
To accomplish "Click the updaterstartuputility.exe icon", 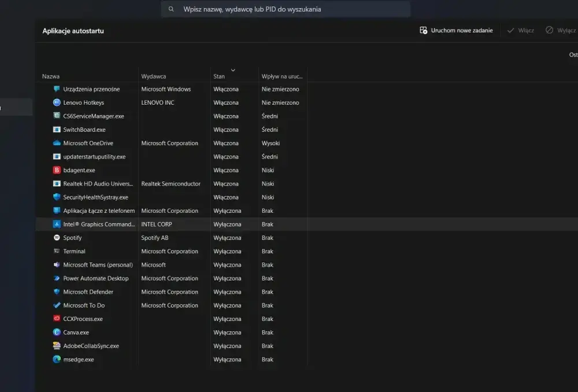I will click(57, 156).
